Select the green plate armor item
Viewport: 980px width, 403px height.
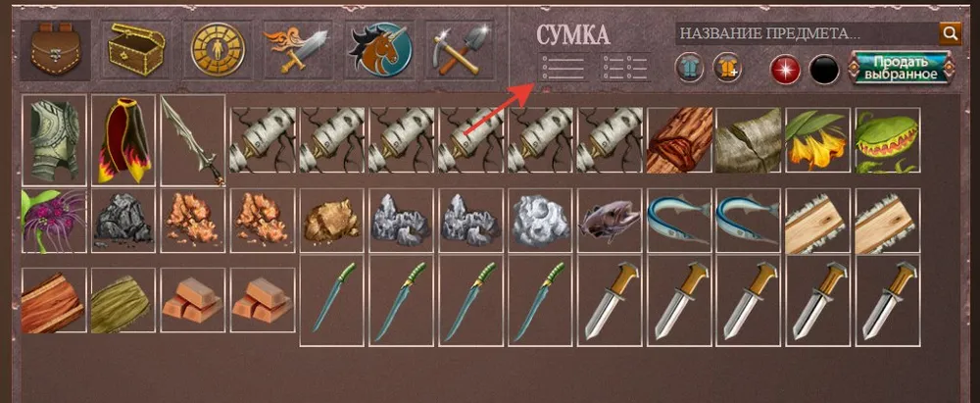point(54,140)
